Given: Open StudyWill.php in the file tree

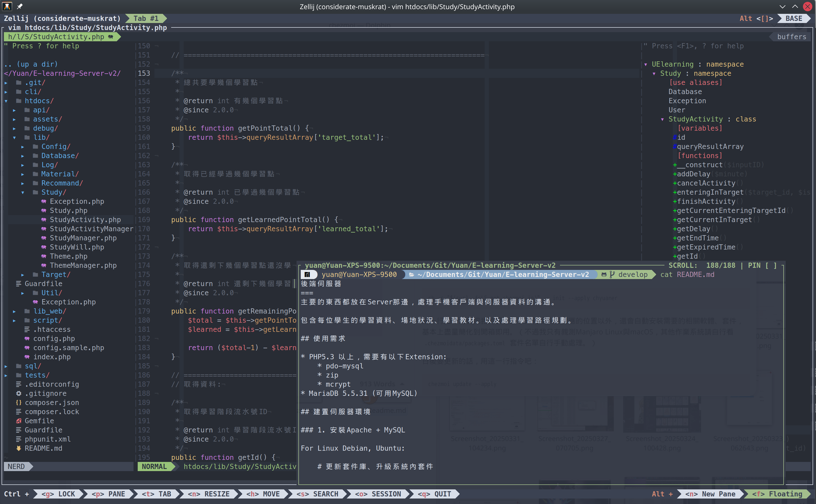Looking at the screenshot, I should pyautogui.click(x=77, y=247).
